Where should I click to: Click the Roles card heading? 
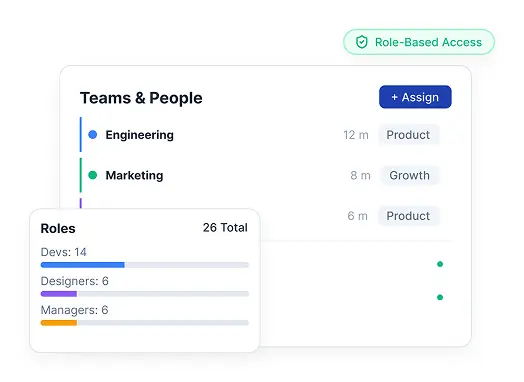tap(58, 229)
